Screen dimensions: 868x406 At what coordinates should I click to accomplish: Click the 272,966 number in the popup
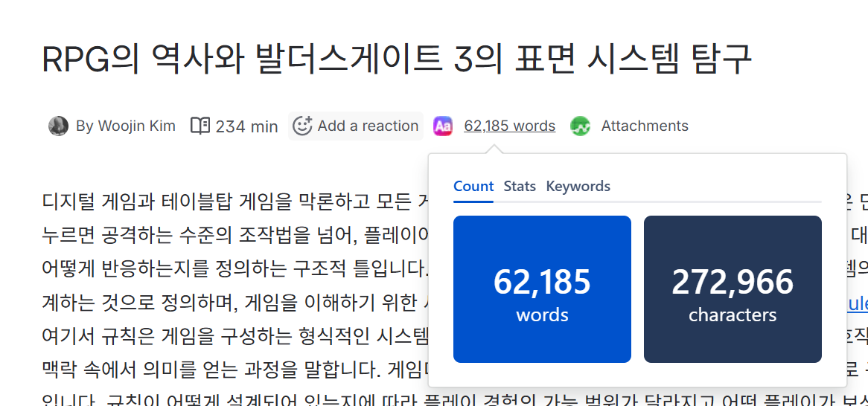coord(733,283)
